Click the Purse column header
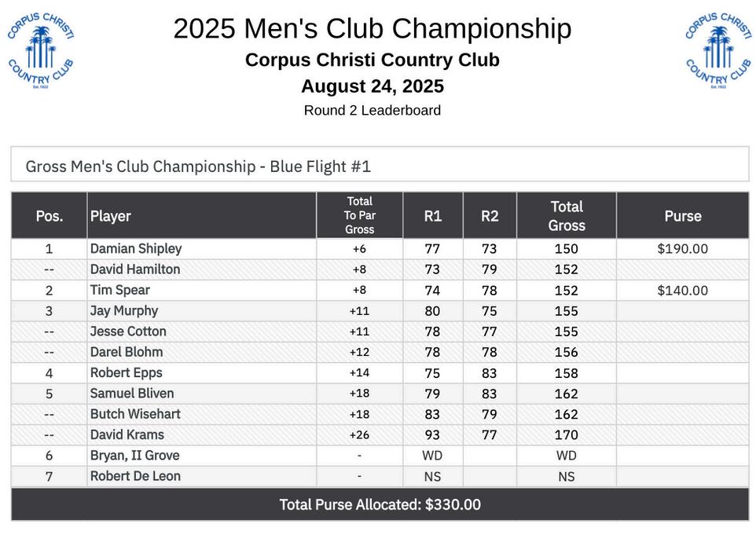The image size is (756, 535). coord(683,215)
